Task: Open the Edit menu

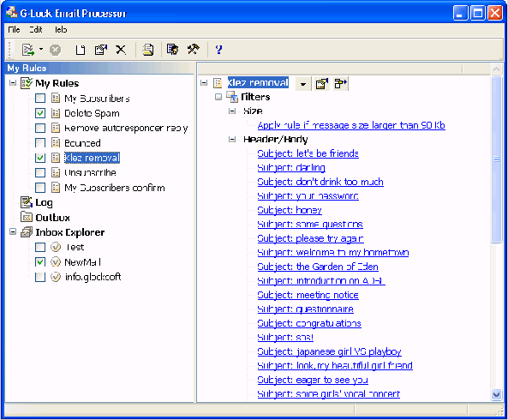Action: tap(36, 30)
